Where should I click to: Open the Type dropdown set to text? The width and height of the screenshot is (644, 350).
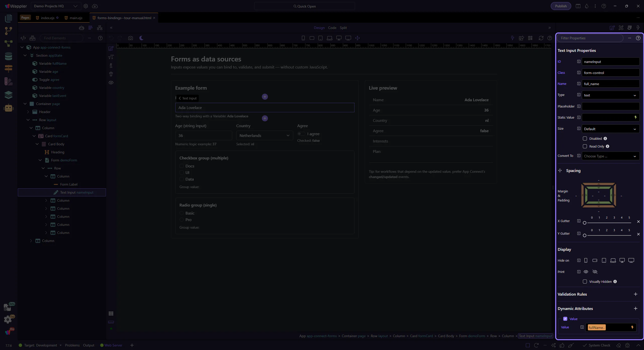coord(610,95)
